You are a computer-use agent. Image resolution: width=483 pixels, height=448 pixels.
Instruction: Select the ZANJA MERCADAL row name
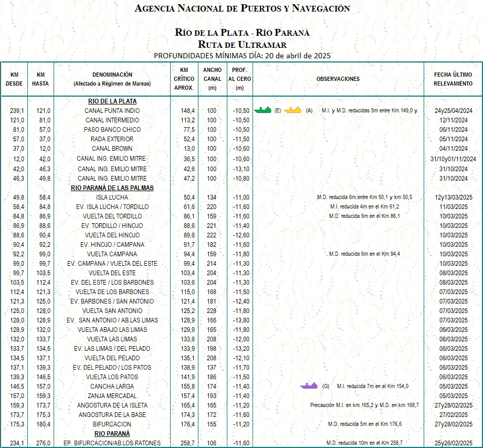click(x=112, y=396)
